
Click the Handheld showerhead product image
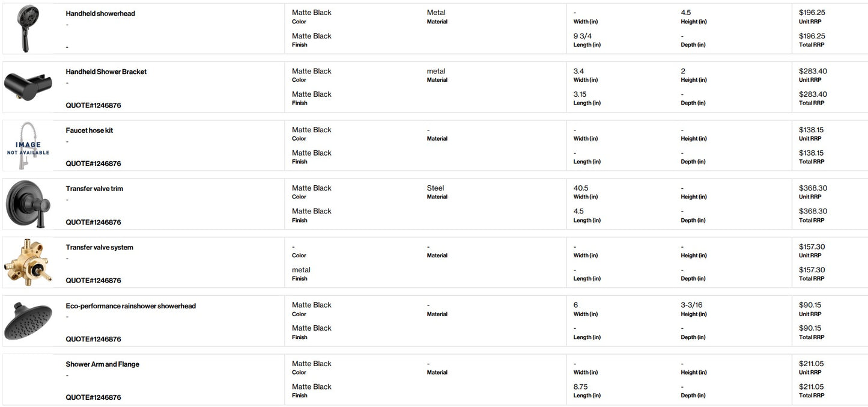tap(28, 28)
